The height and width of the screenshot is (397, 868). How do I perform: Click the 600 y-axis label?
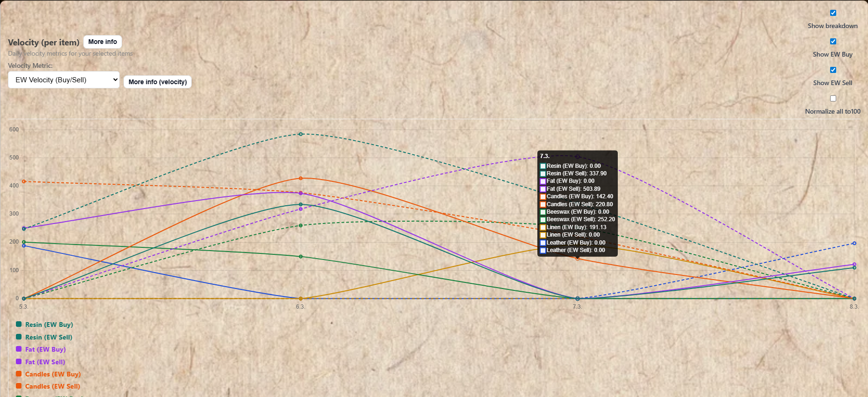tap(14, 130)
